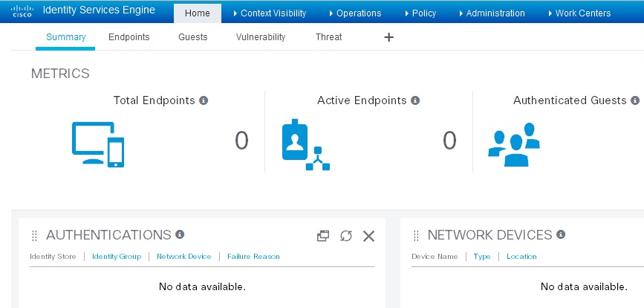Expand the Operations menu
The height and width of the screenshot is (308, 644).
[x=355, y=13]
